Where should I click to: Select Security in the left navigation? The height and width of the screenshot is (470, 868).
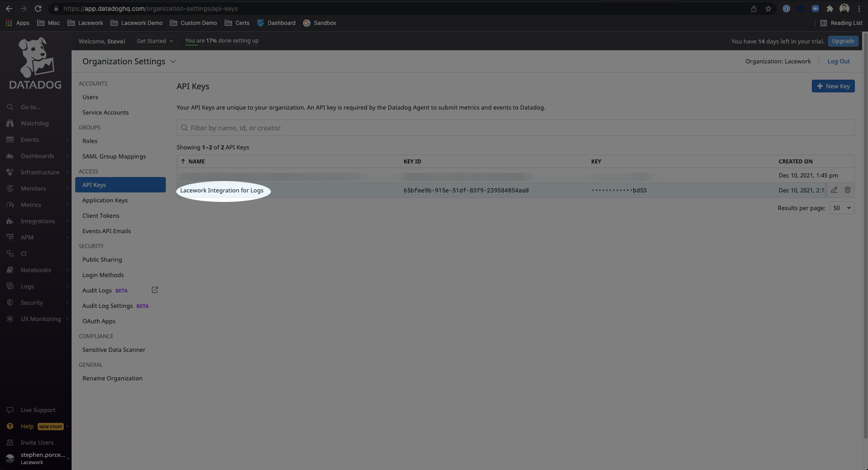[x=31, y=302]
